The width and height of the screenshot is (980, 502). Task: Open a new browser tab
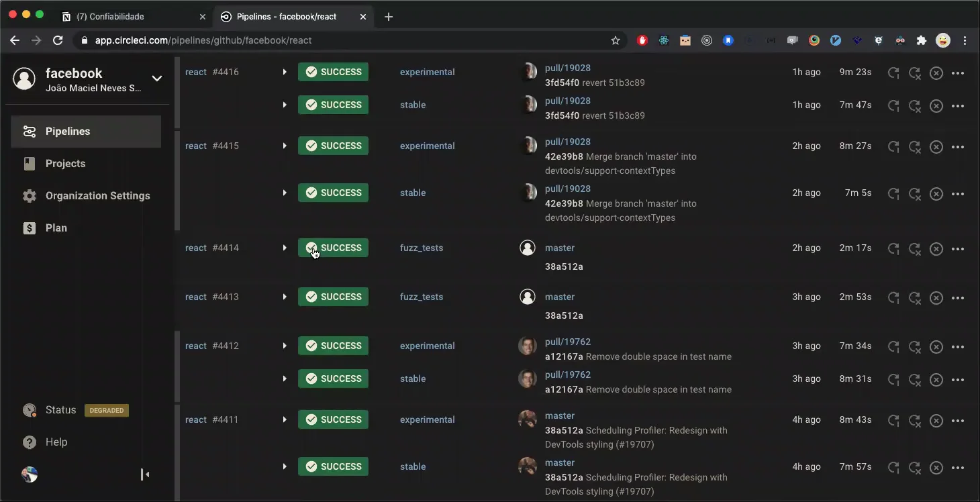(x=389, y=17)
